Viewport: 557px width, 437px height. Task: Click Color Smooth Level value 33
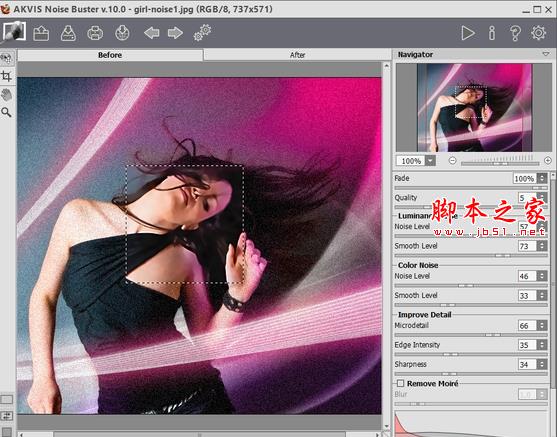click(x=528, y=295)
